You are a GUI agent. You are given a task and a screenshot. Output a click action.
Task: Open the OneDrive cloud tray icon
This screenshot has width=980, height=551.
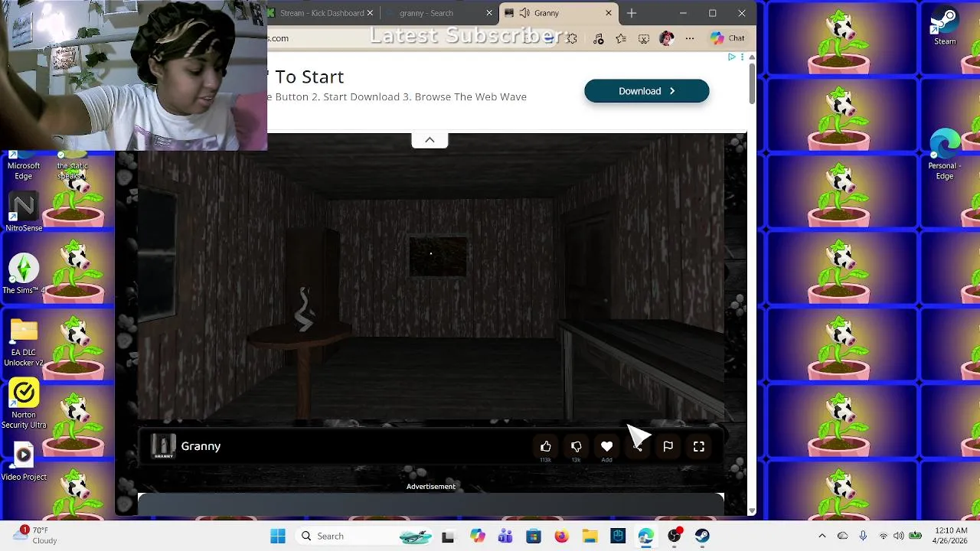click(x=842, y=536)
